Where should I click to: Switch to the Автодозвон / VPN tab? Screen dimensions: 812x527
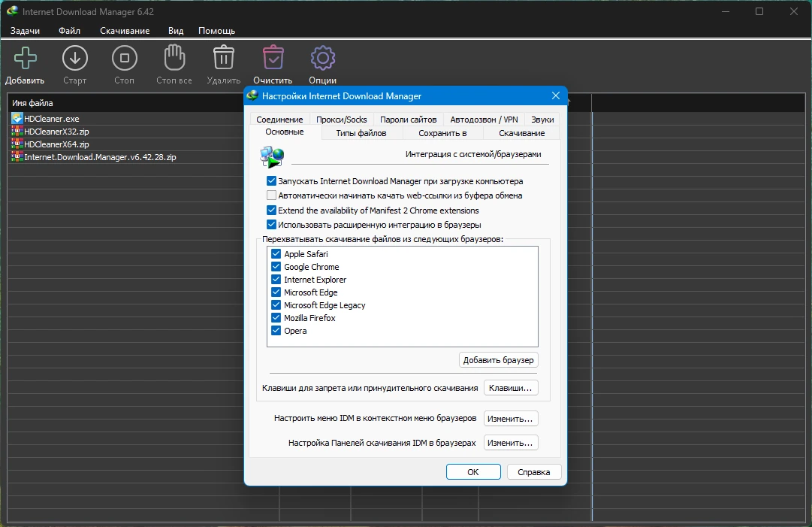tap(484, 120)
